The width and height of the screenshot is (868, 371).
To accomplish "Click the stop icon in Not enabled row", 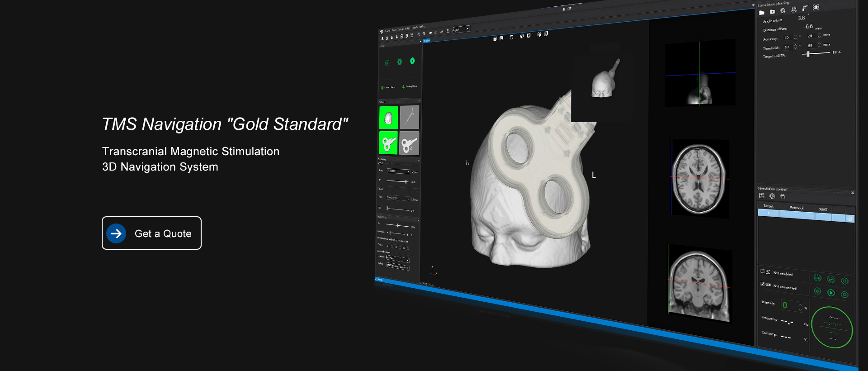I will (844, 281).
